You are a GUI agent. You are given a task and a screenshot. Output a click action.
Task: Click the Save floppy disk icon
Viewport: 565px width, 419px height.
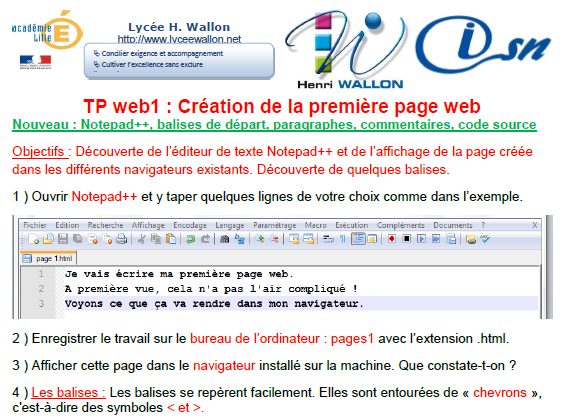(63, 239)
